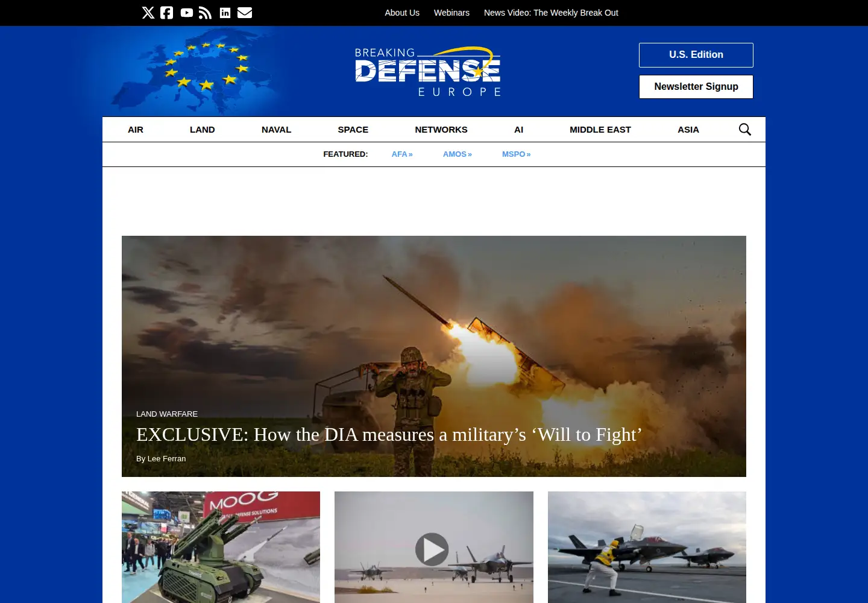The image size is (868, 603).
Task: Go to the ASIA section
Action: click(x=688, y=130)
